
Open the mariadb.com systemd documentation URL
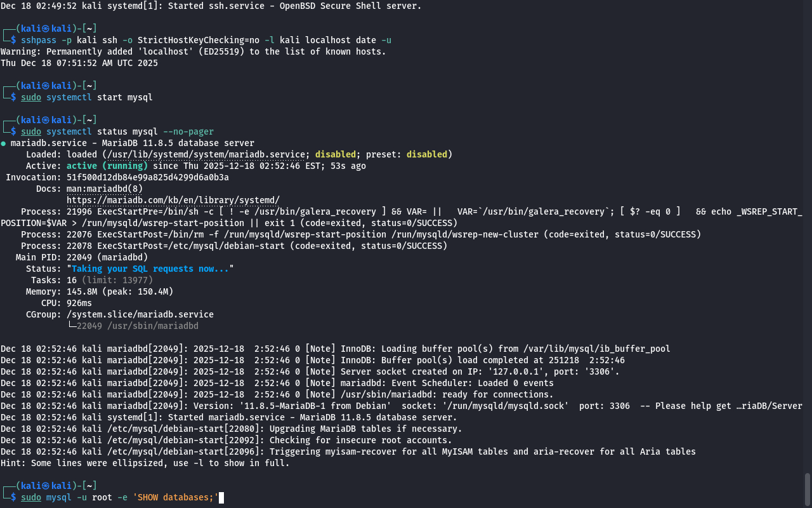click(173, 200)
